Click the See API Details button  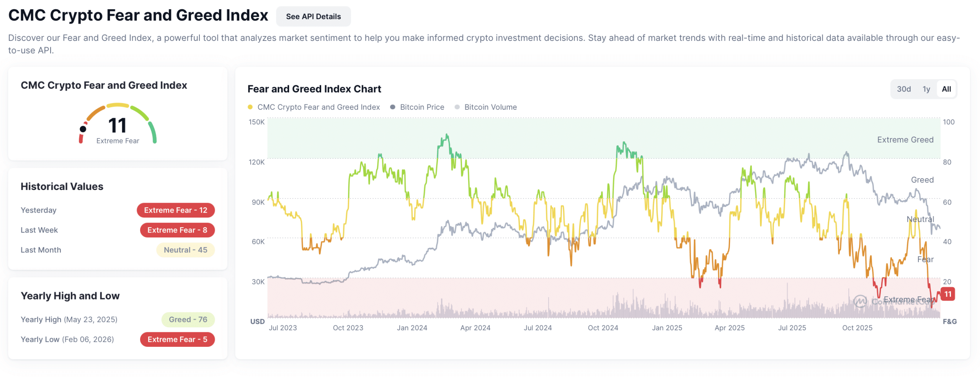(313, 16)
